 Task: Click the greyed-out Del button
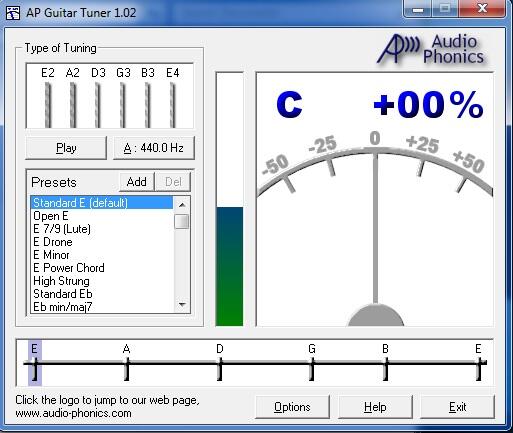point(173,182)
